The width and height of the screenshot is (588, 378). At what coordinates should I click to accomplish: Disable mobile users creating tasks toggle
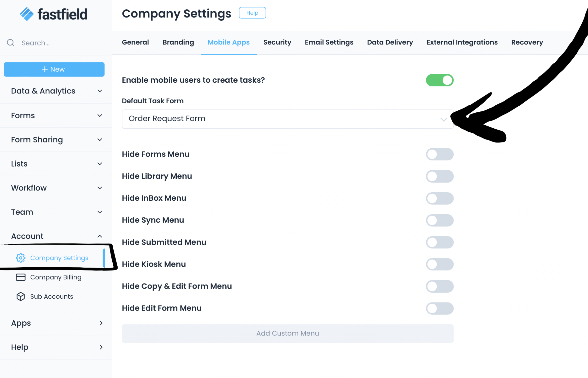coord(440,80)
